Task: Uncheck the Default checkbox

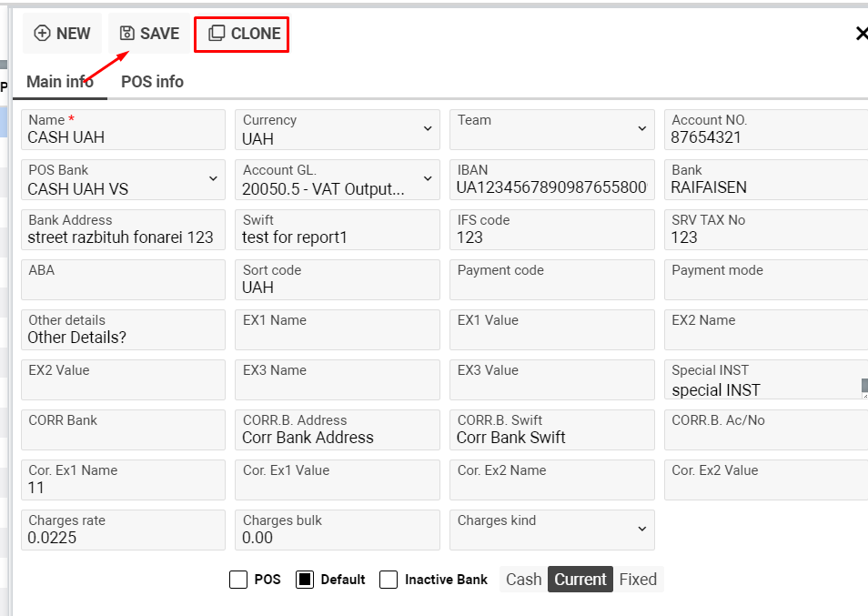Action: click(305, 580)
